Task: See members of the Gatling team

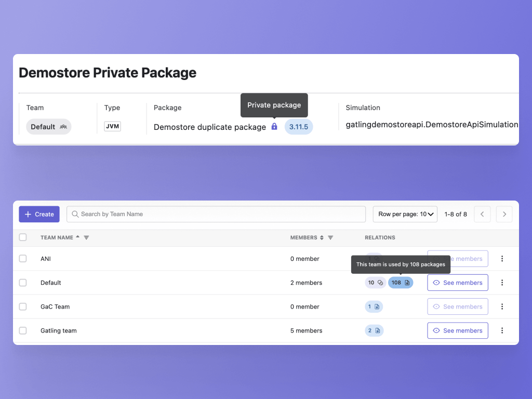Action: 458,330
